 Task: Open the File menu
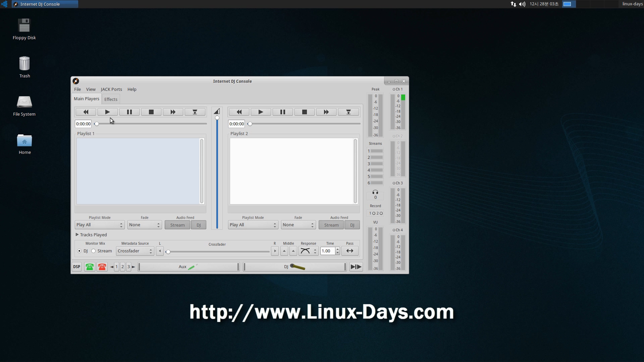[77, 89]
